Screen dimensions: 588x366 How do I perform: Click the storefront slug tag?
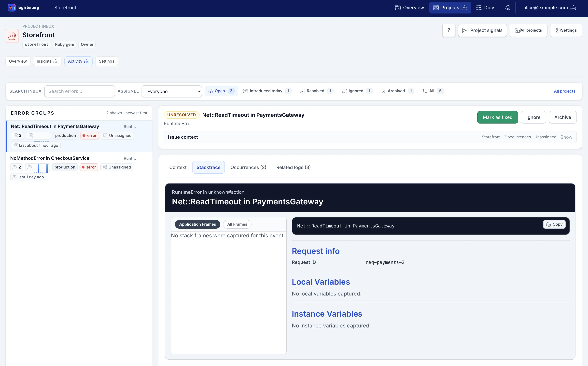(37, 44)
